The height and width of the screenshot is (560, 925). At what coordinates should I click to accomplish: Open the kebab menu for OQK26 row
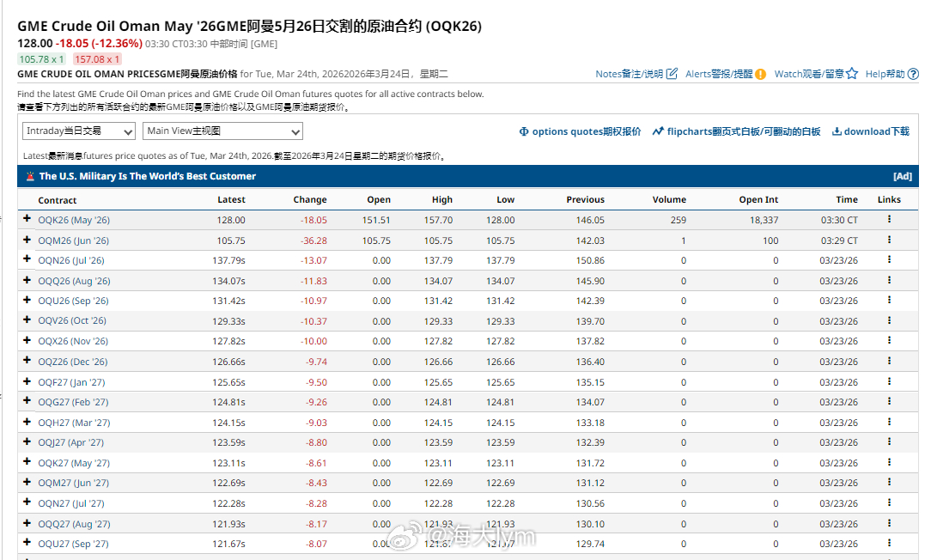(x=889, y=220)
